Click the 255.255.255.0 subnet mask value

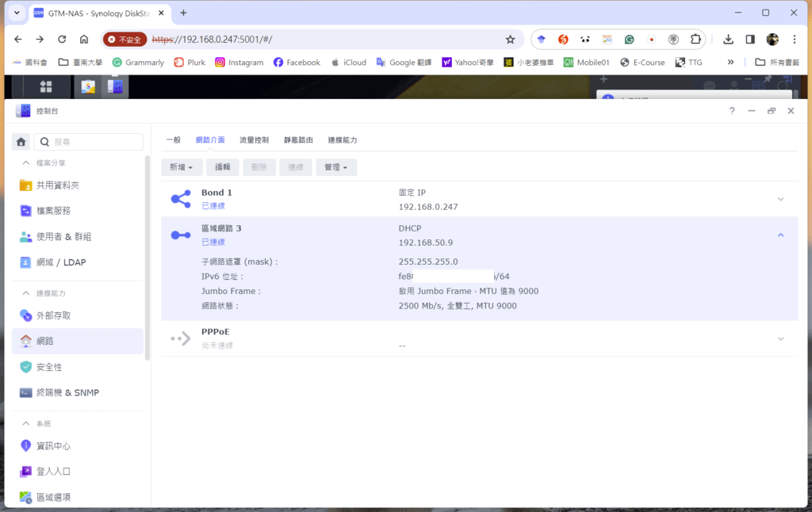pyautogui.click(x=428, y=262)
